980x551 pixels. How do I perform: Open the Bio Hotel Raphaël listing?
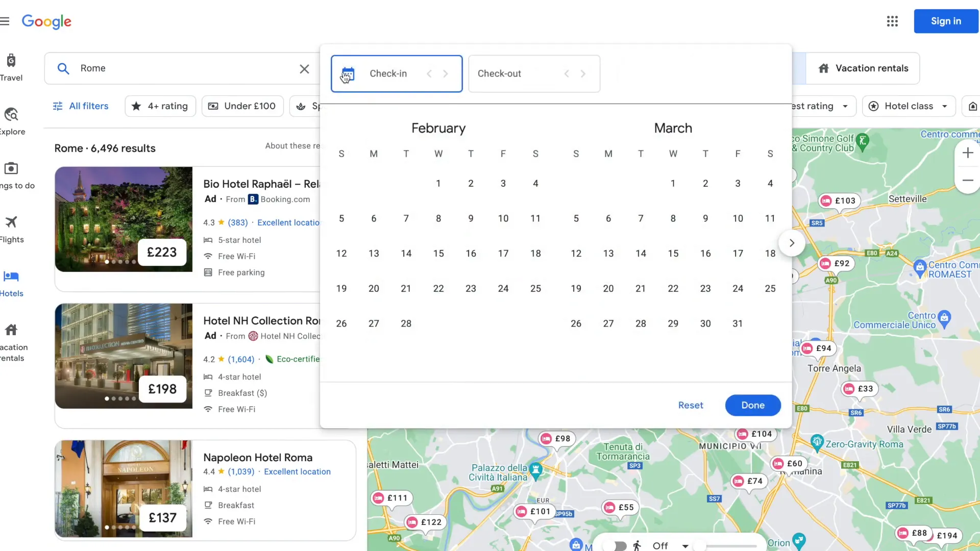coord(261,184)
